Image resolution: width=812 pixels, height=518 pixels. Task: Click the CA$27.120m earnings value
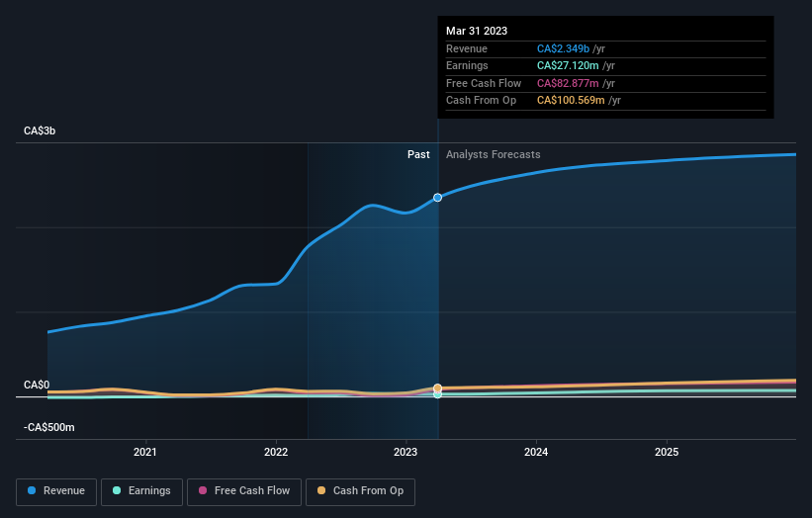click(568, 65)
